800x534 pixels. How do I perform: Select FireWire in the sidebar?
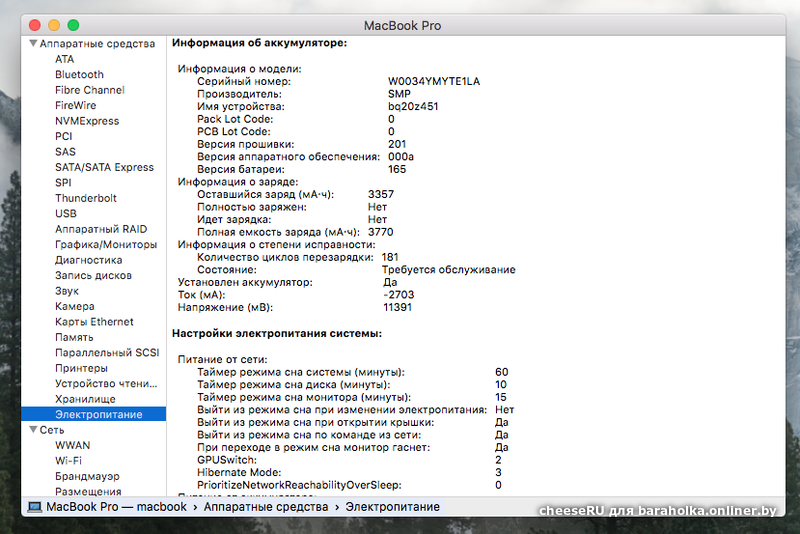click(x=76, y=105)
